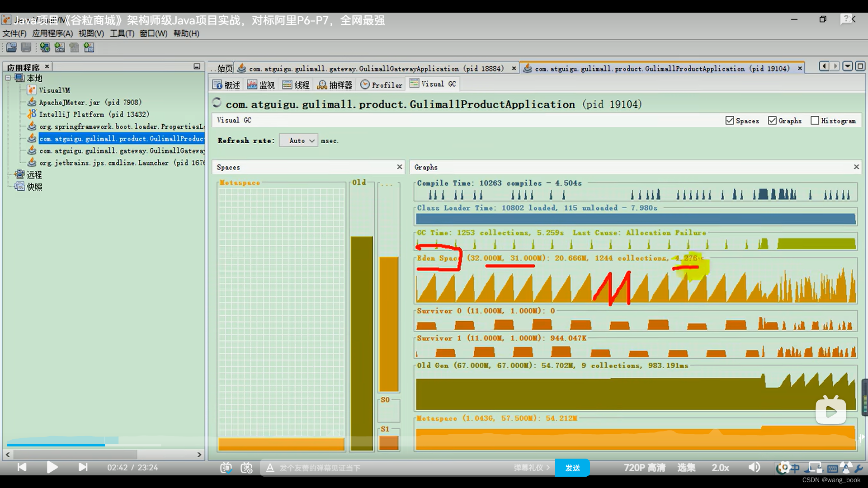Click the greyed-out document toolbar icon
This screenshot has height=488, width=868.
click(74, 47)
